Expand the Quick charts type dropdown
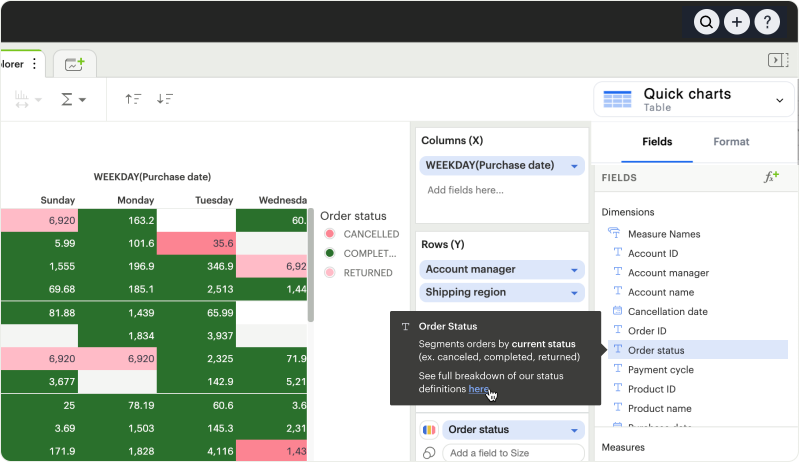This screenshot has height=462, width=799. (779, 100)
